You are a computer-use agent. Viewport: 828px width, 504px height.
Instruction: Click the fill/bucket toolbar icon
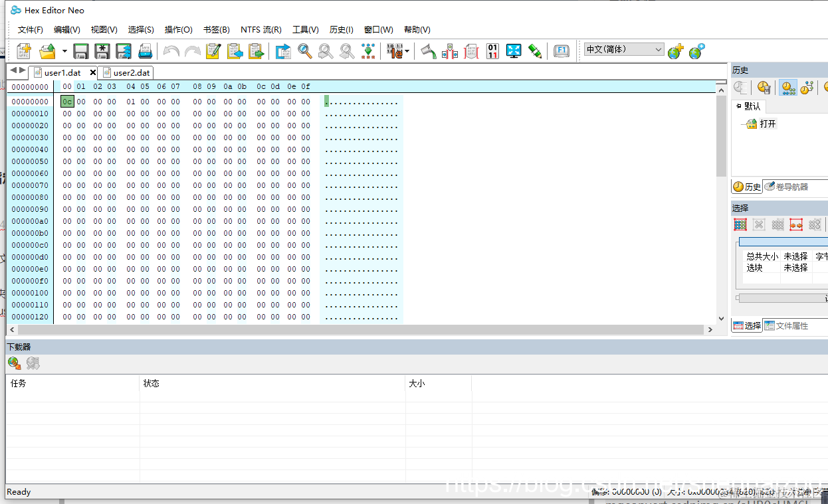[429, 51]
